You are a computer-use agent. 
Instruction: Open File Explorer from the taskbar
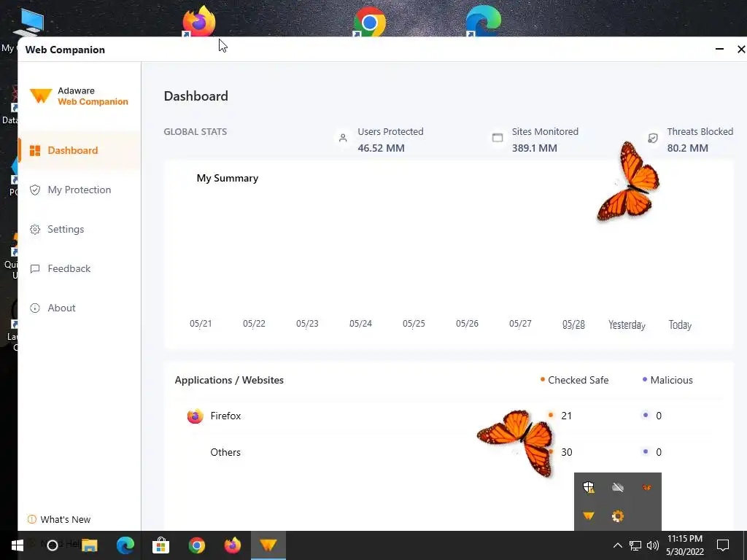pos(89,545)
